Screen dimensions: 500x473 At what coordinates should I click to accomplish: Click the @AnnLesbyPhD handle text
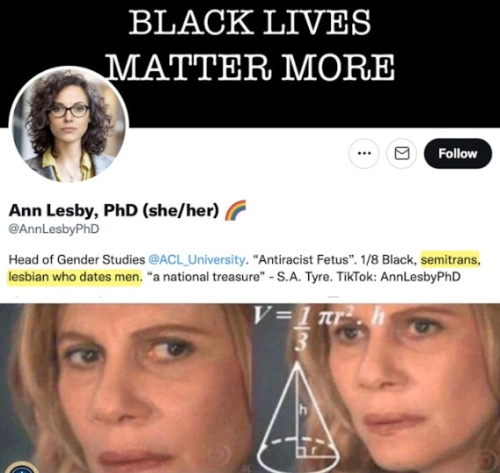click(x=54, y=229)
